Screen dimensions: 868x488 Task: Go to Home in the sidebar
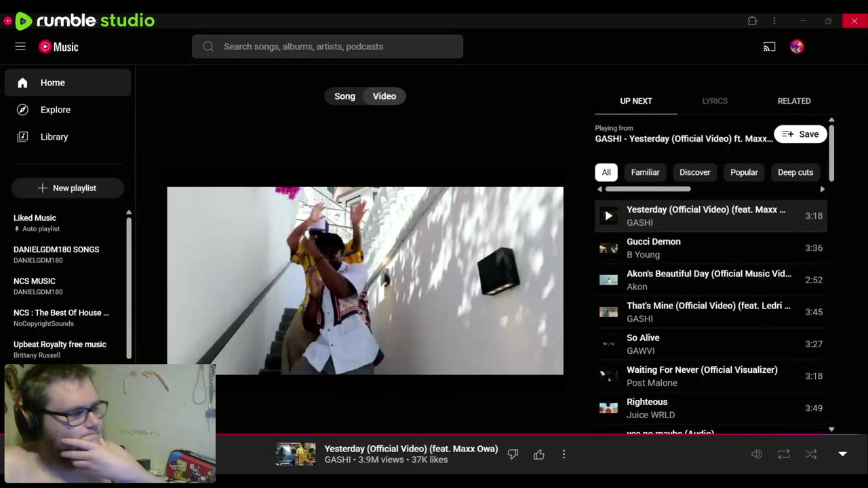tap(68, 83)
